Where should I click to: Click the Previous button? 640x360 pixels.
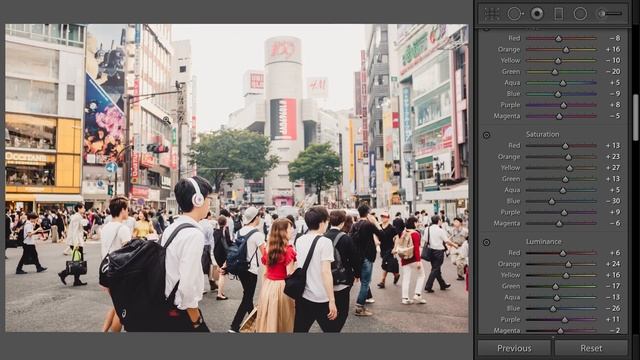514,348
